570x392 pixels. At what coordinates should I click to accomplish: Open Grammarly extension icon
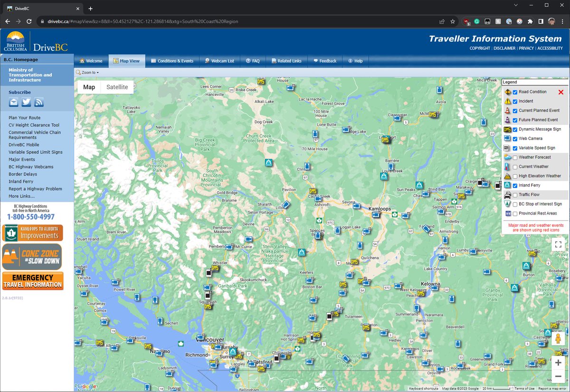[477, 21]
